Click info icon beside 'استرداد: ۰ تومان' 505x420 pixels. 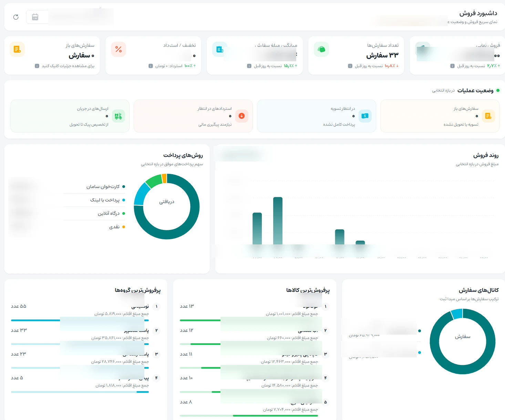tap(151, 66)
